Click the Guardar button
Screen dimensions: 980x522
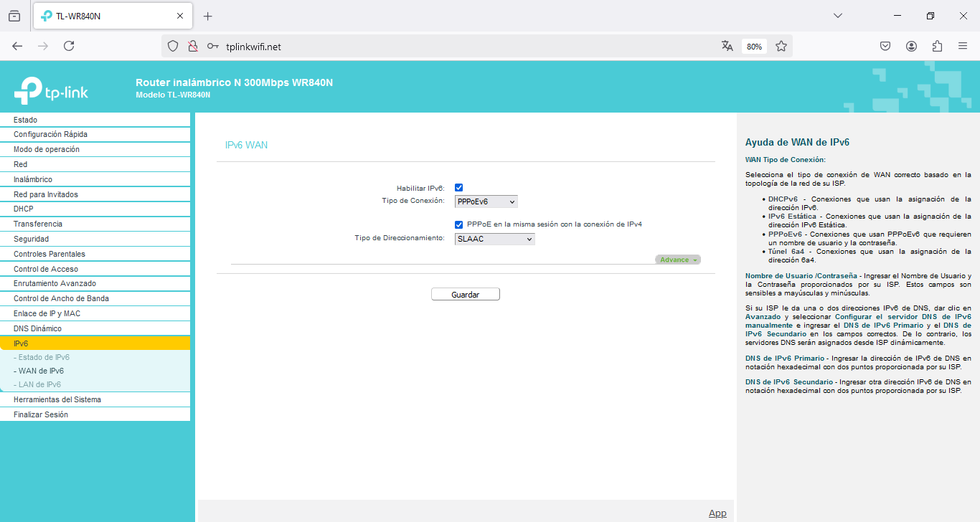465,295
